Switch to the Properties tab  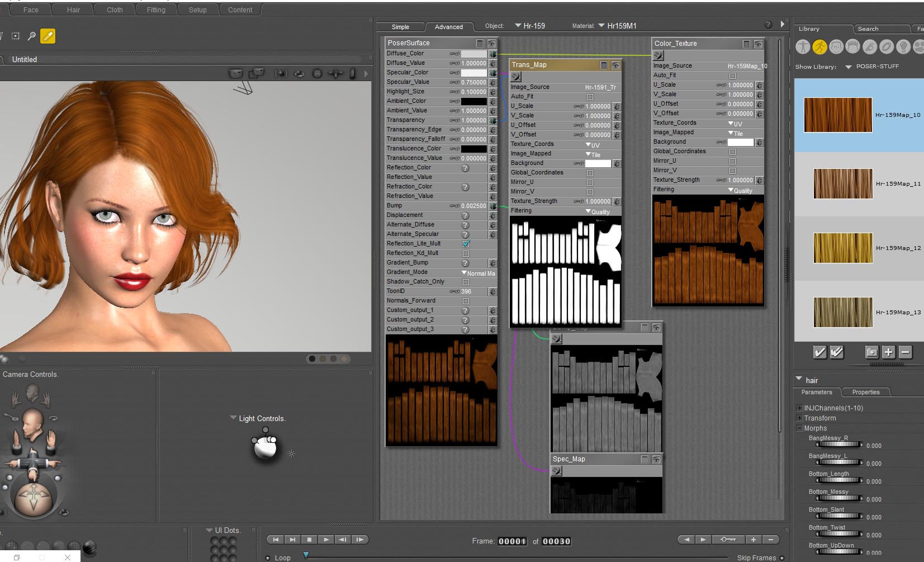[x=865, y=393]
